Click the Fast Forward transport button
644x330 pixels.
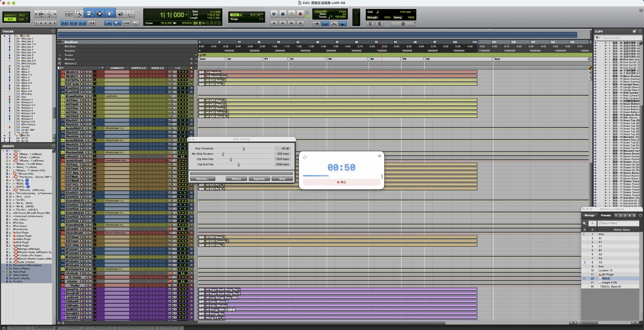click(x=291, y=23)
